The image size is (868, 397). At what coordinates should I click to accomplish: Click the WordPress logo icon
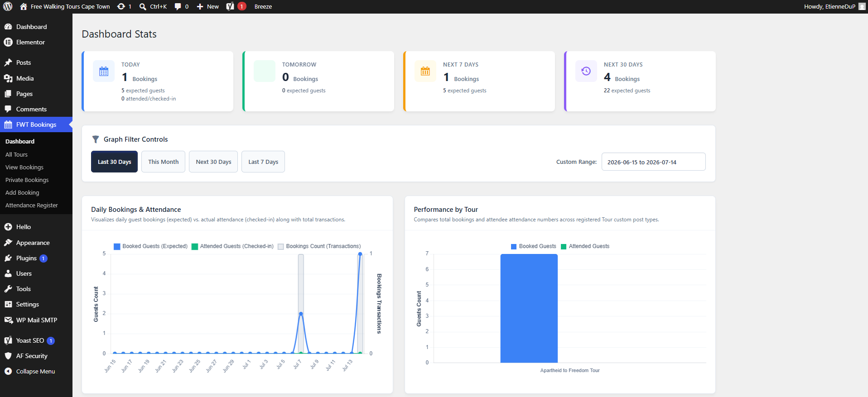click(8, 6)
